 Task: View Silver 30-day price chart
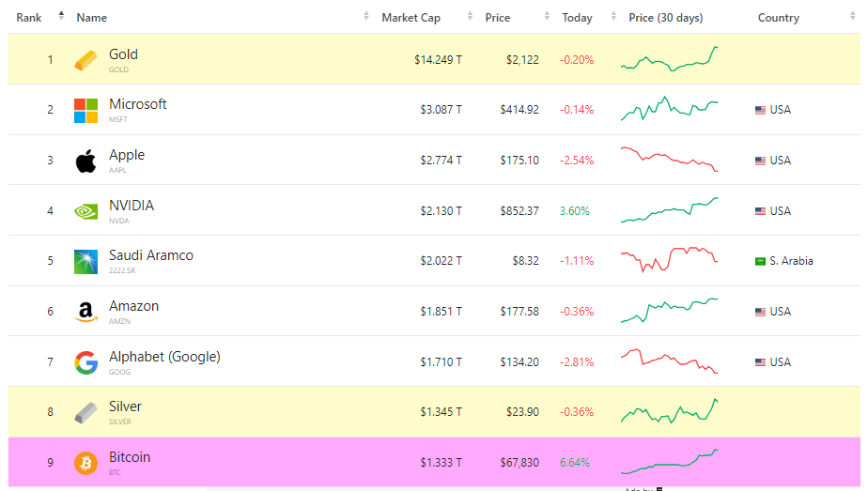(x=669, y=411)
